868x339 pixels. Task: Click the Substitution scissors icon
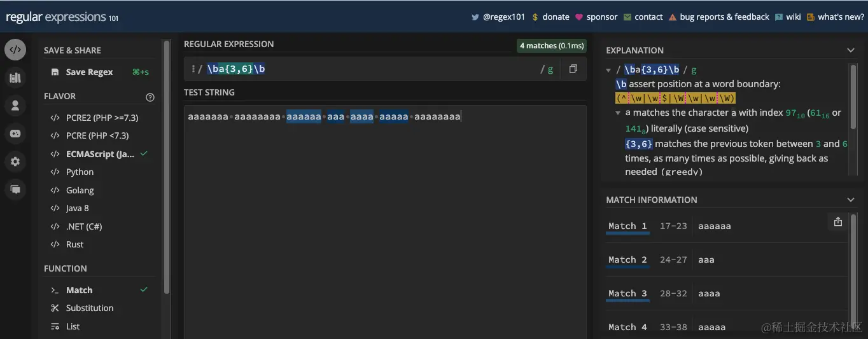[x=55, y=308]
